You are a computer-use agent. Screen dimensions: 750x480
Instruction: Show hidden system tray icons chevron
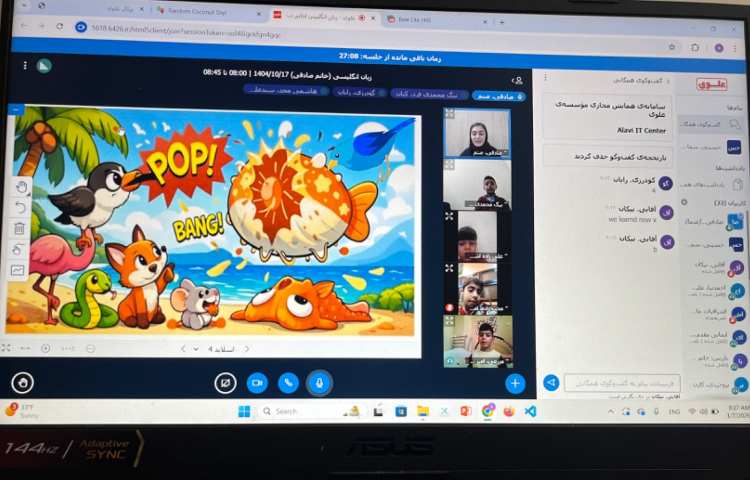pos(610,411)
